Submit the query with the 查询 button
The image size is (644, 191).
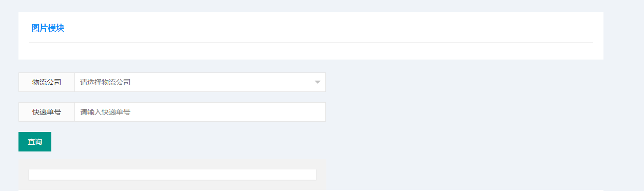(35, 142)
